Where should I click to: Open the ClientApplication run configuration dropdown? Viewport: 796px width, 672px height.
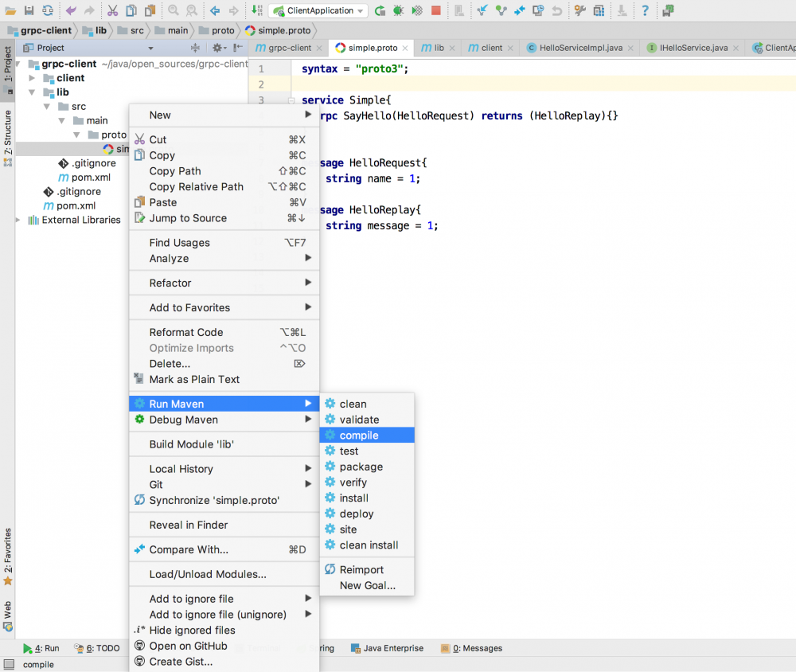[x=318, y=10]
